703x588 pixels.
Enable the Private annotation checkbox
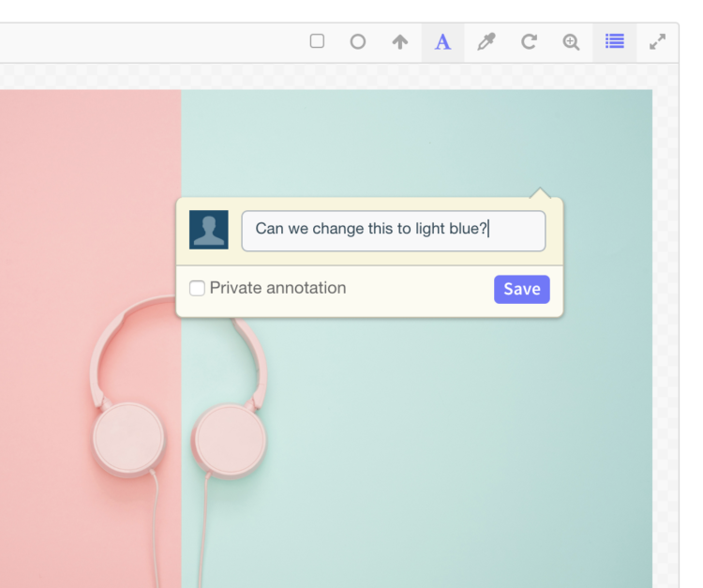click(x=197, y=289)
